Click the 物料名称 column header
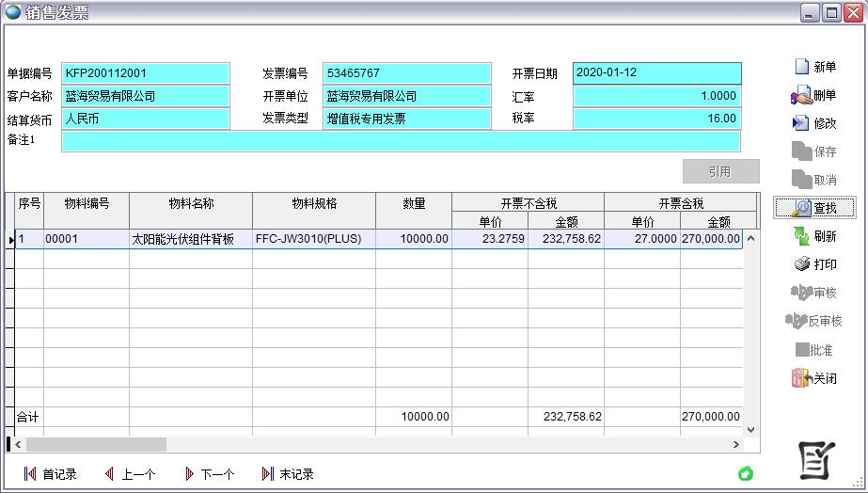868x493 pixels. point(191,203)
